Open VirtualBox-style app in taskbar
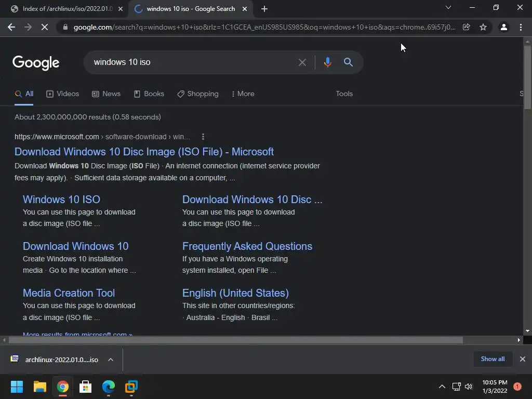This screenshot has height=399, width=532. [x=131, y=387]
